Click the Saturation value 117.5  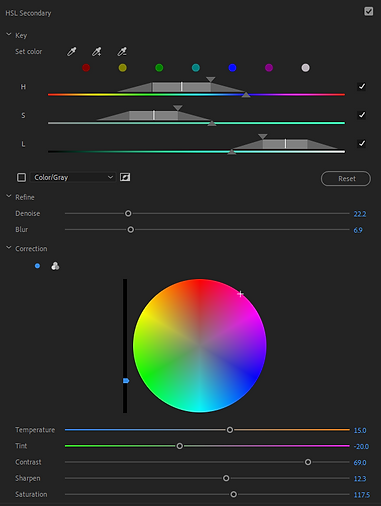(x=362, y=495)
